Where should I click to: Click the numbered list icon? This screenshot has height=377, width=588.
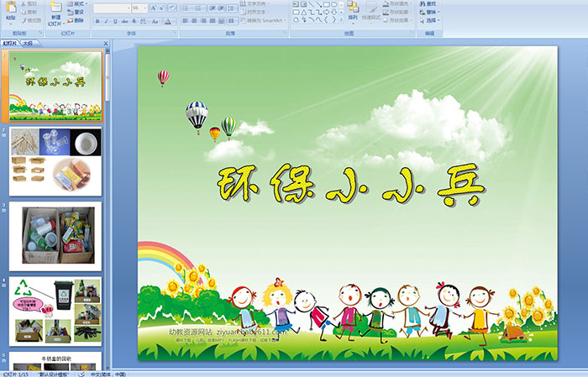pyautogui.click(x=198, y=8)
